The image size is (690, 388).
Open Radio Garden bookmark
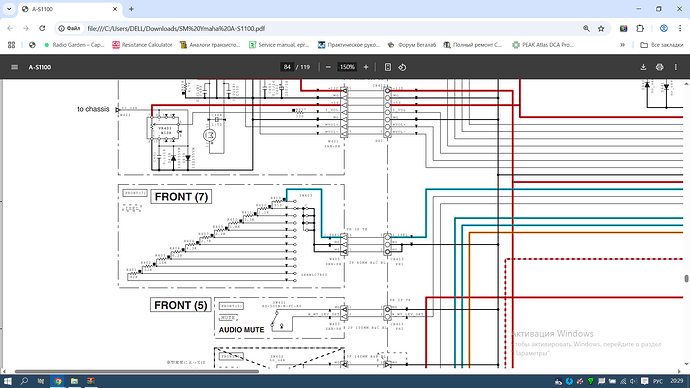[x=74, y=45]
